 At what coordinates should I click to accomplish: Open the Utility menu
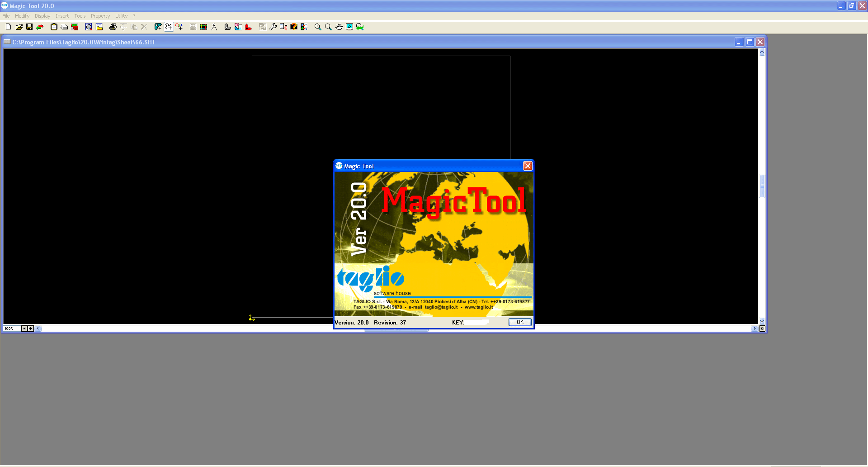(121, 16)
